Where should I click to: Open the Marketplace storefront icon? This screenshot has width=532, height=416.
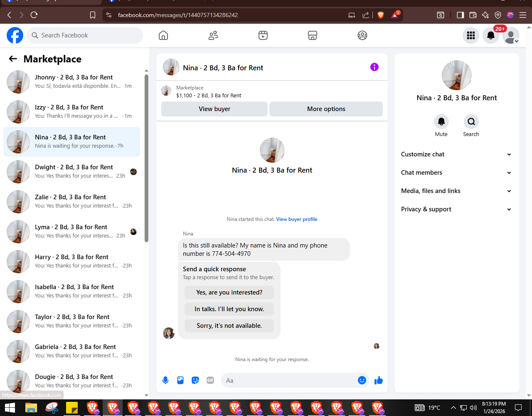tap(313, 35)
